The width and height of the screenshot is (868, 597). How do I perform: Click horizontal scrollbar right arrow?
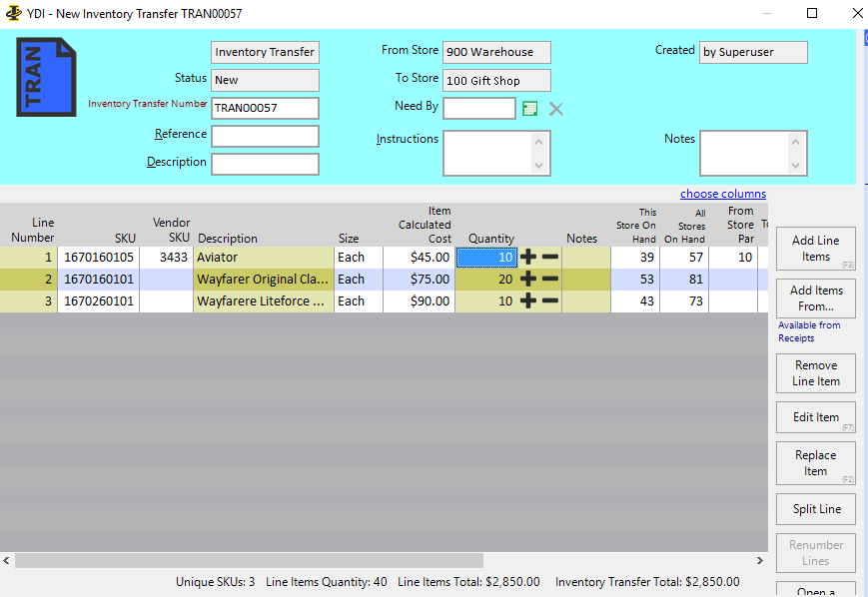[760, 560]
